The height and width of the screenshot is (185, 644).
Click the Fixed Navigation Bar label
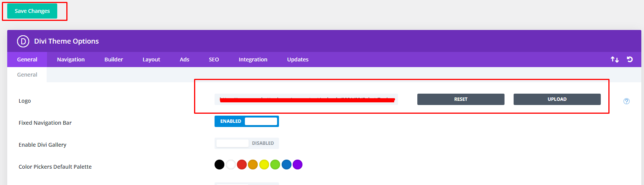(45, 123)
